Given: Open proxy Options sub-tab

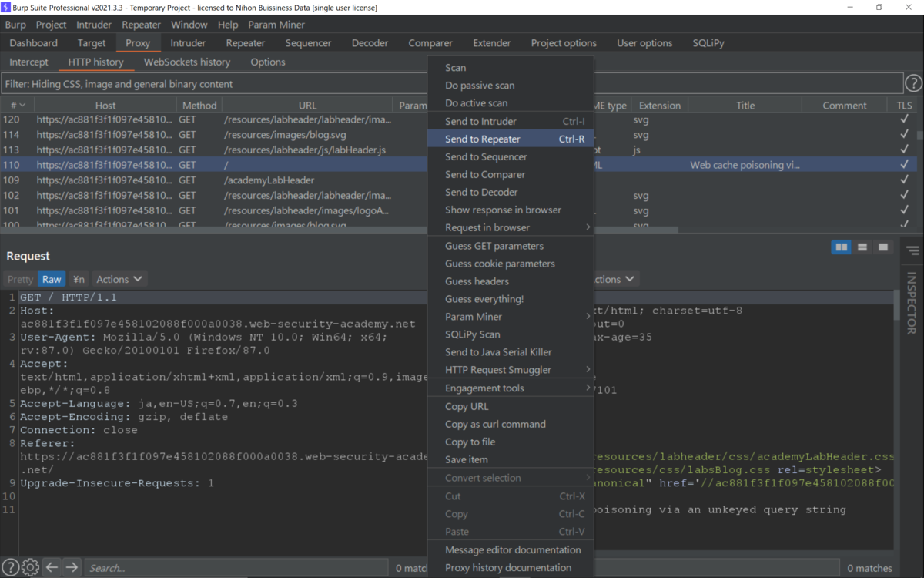Looking at the screenshot, I should tap(268, 62).
